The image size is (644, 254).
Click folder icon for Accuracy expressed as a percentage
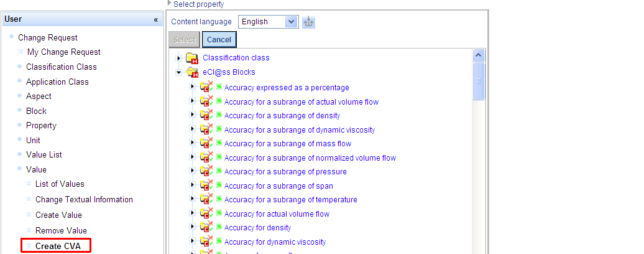click(206, 88)
